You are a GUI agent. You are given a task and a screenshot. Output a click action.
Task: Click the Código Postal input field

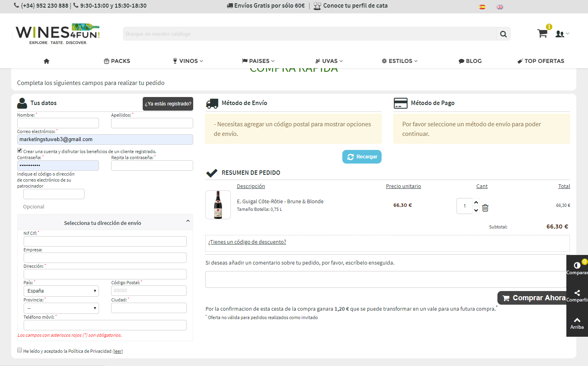(x=149, y=291)
